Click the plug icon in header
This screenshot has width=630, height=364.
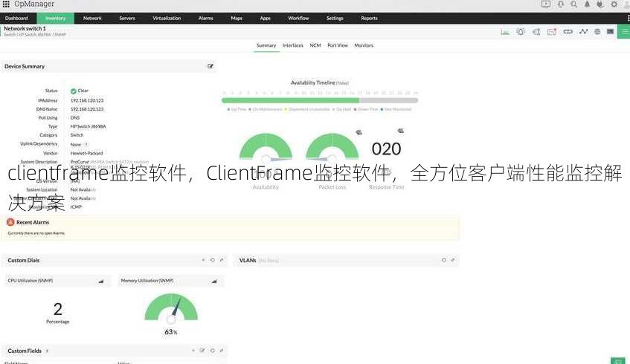pos(600,4)
